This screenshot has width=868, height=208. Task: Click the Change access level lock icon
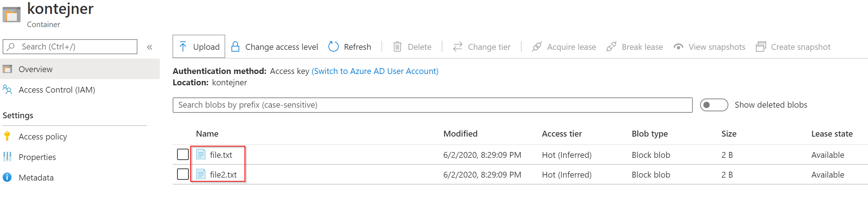pos(235,47)
